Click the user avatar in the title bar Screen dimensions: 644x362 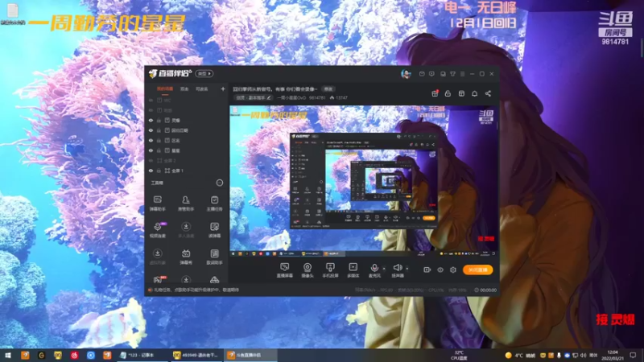pyautogui.click(x=406, y=74)
